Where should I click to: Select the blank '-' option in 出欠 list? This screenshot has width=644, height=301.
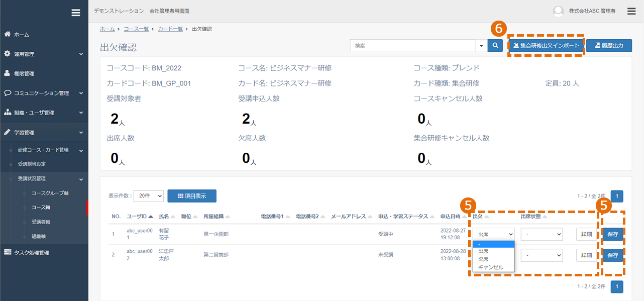(x=494, y=244)
